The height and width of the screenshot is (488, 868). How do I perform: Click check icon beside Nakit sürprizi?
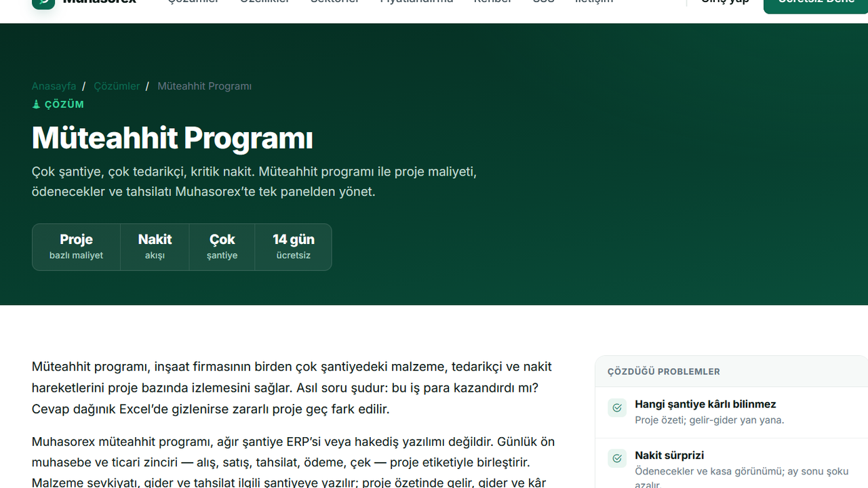point(617,459)
